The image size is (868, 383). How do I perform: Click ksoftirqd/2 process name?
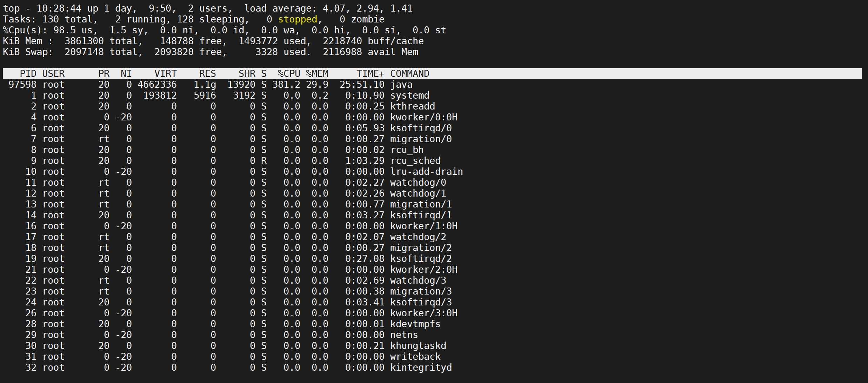pos(421,259)
